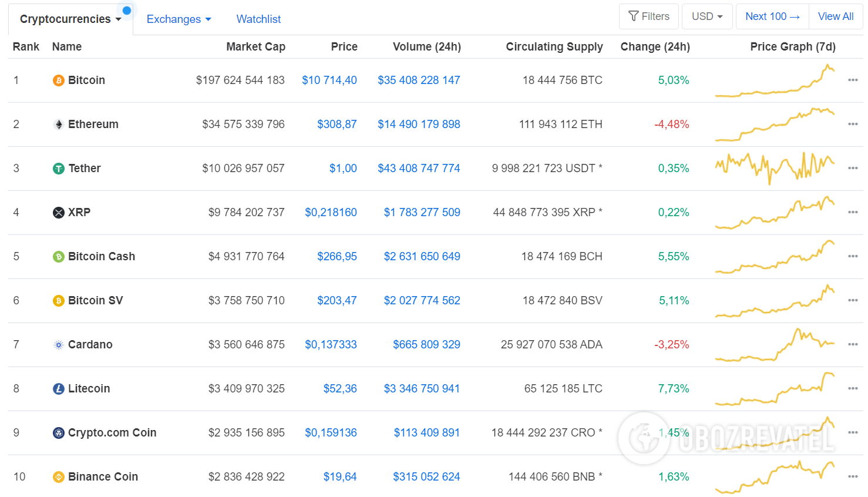The height and width of the screenshot is (497, 868).
Task: Click the Tether coin logo icon
Action: [59, 169]
